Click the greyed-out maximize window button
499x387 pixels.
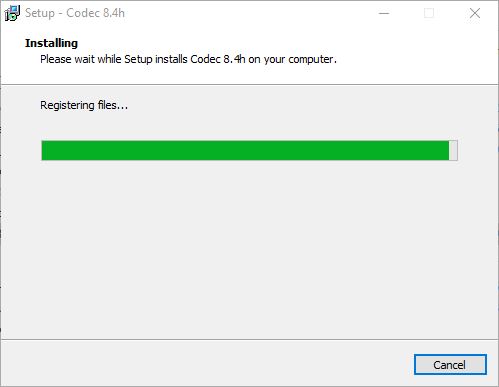click(429, 13)
